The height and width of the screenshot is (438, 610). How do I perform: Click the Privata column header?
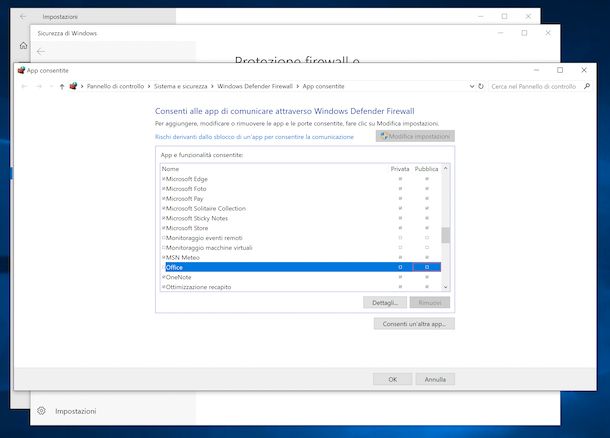[400, 169]
